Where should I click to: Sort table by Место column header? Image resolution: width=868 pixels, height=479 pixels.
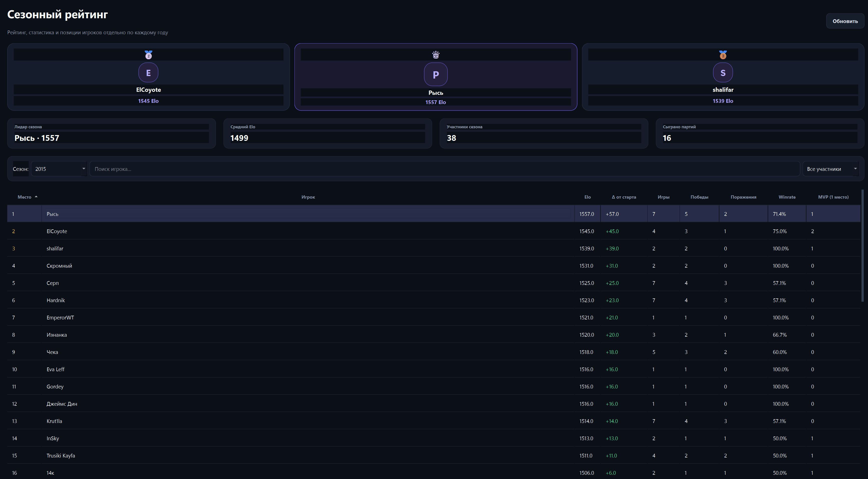click(x=25, y=197)
